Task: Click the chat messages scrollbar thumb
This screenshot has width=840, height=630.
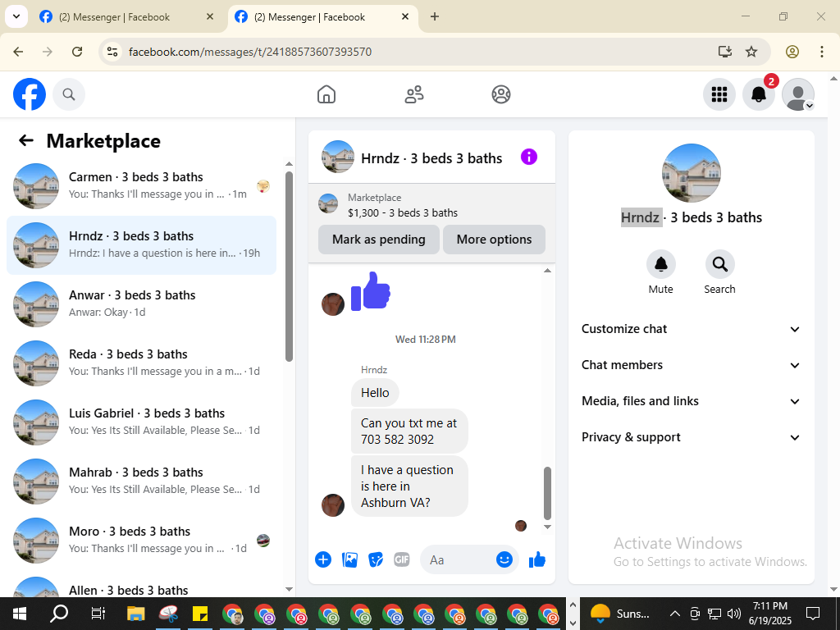Action: coord(547,493)
